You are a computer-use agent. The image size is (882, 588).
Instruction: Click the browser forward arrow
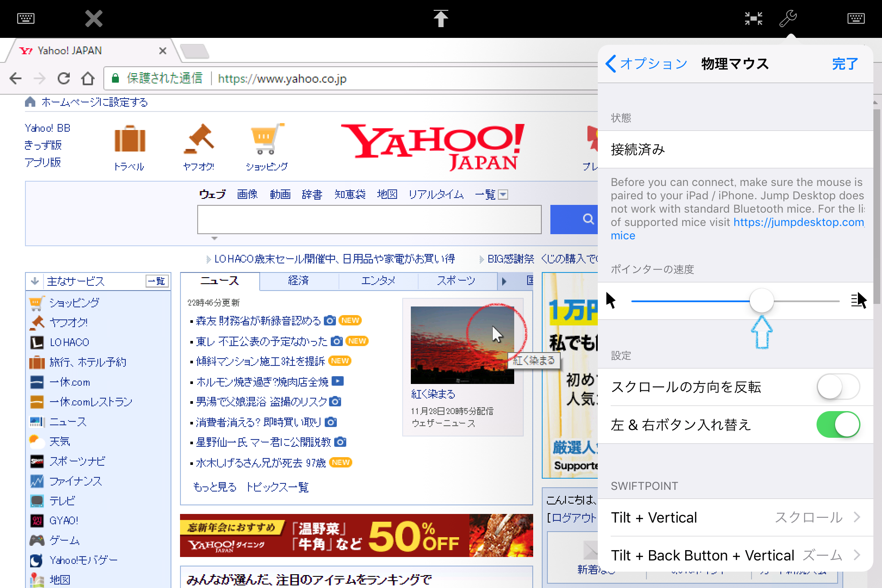(x=40, y=78)
